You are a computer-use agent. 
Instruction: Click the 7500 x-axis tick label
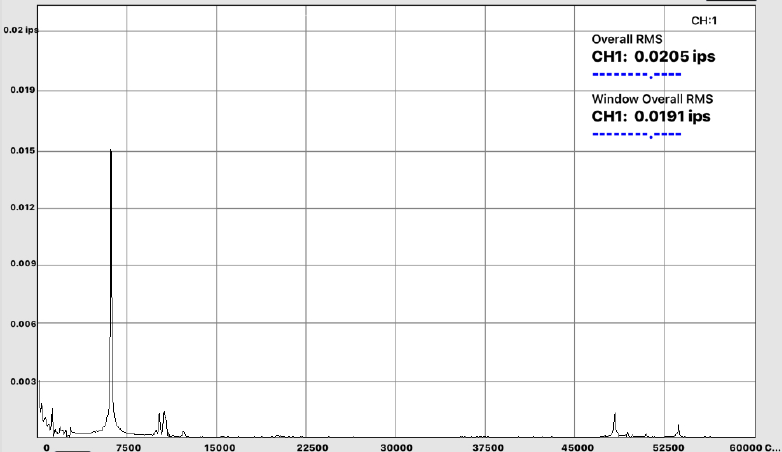pyautogui.click(x=126, y=446)
